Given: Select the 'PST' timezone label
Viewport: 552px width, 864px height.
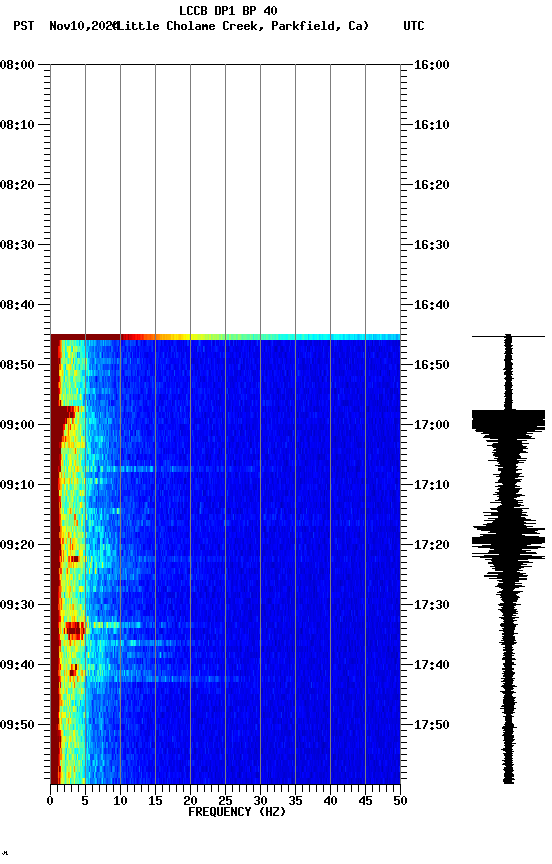Looking at the screenshot, I should click(24, 26).
